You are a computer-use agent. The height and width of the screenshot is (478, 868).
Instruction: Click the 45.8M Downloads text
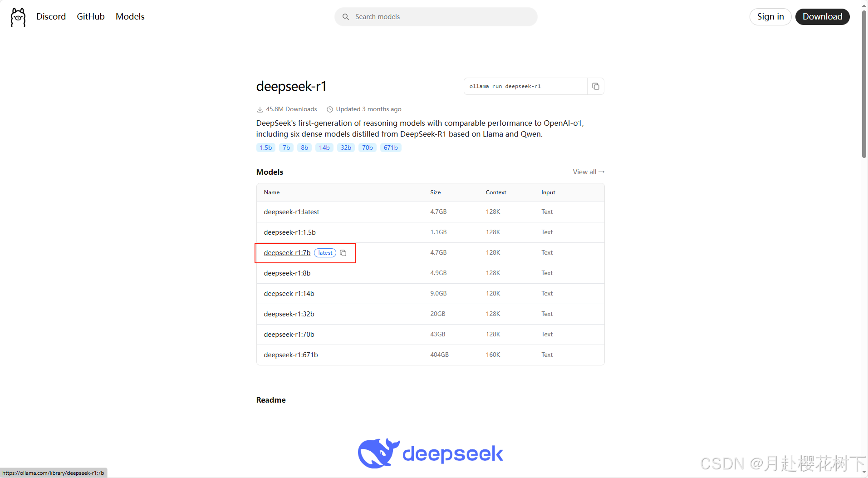[x=291, y=109]
